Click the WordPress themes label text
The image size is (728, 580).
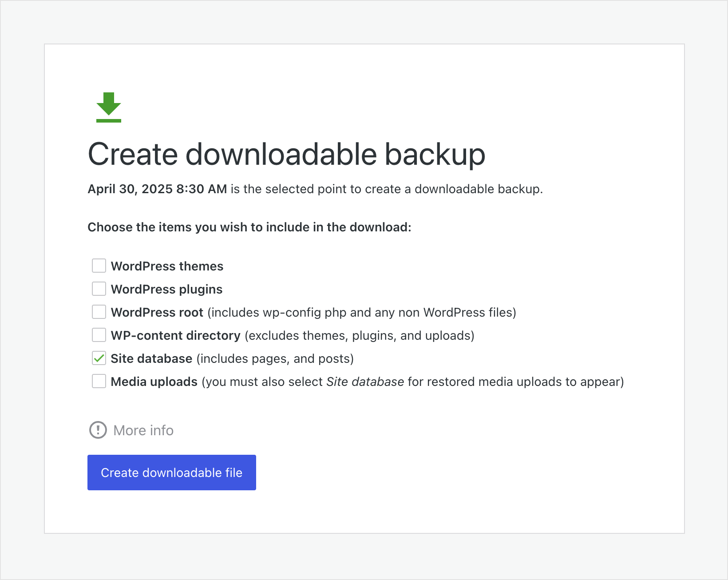tap(167, 266)
